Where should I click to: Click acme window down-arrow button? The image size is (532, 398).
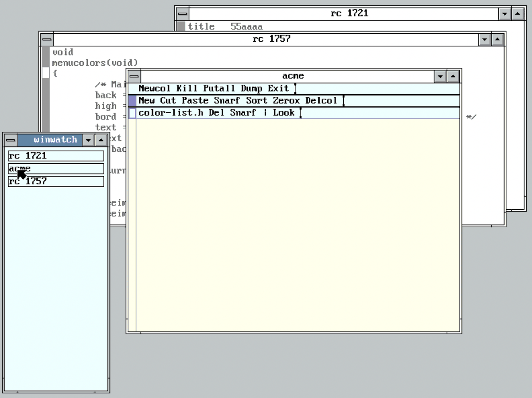(x=440, y=76)
